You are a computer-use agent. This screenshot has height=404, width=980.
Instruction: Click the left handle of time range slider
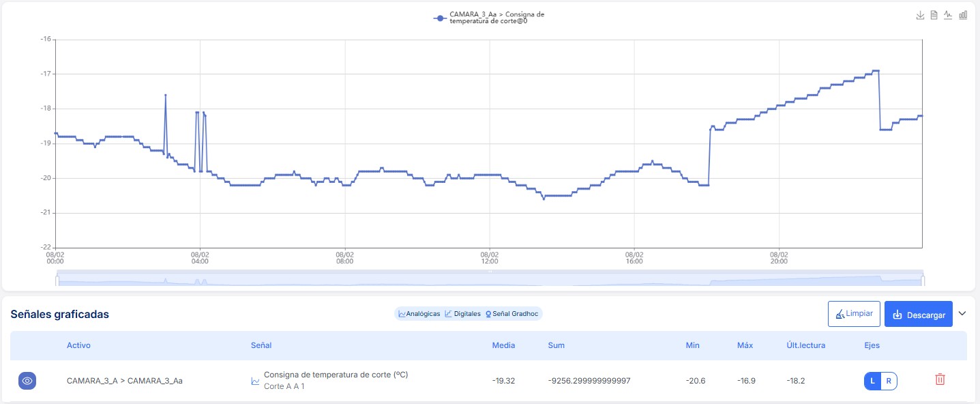(x=57, y=279)
